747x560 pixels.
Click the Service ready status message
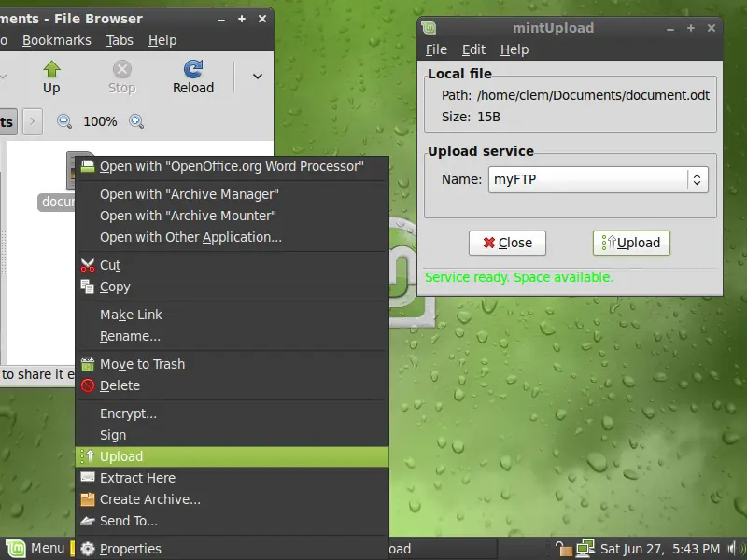coord(519,277)
